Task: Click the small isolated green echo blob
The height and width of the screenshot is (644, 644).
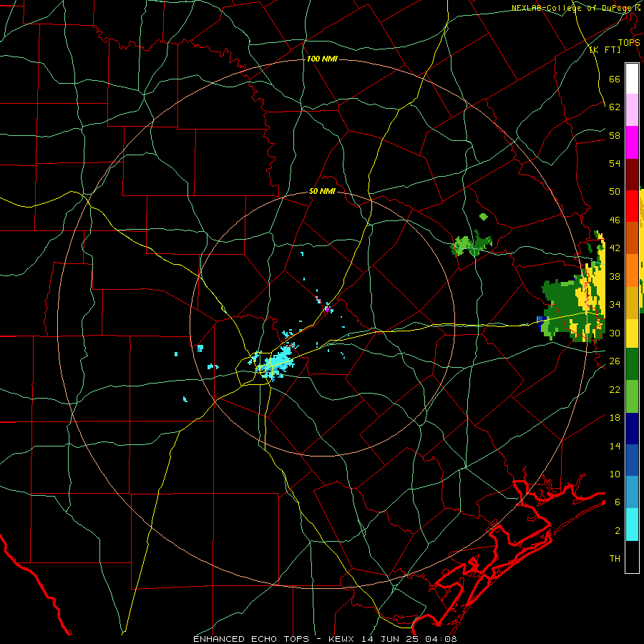Action: [484, 216]
